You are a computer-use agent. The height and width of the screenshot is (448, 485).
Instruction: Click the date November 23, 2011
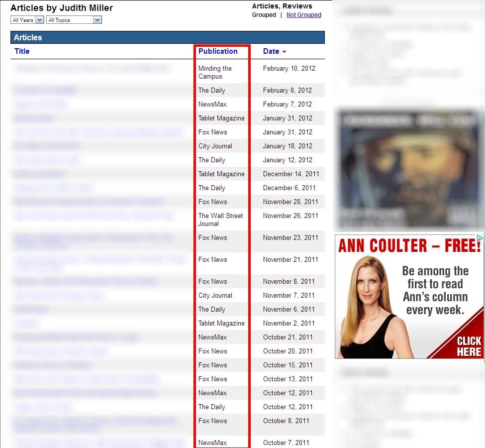291,238
